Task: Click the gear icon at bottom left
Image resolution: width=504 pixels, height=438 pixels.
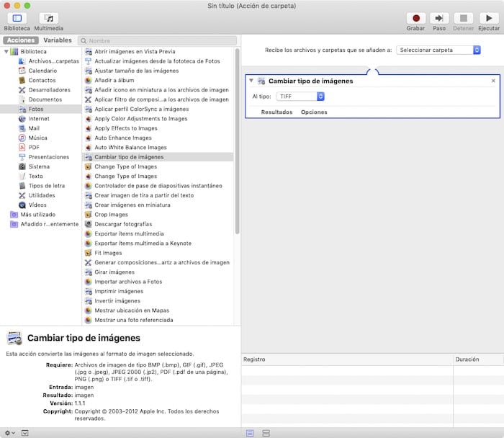Action: [9, 433]
